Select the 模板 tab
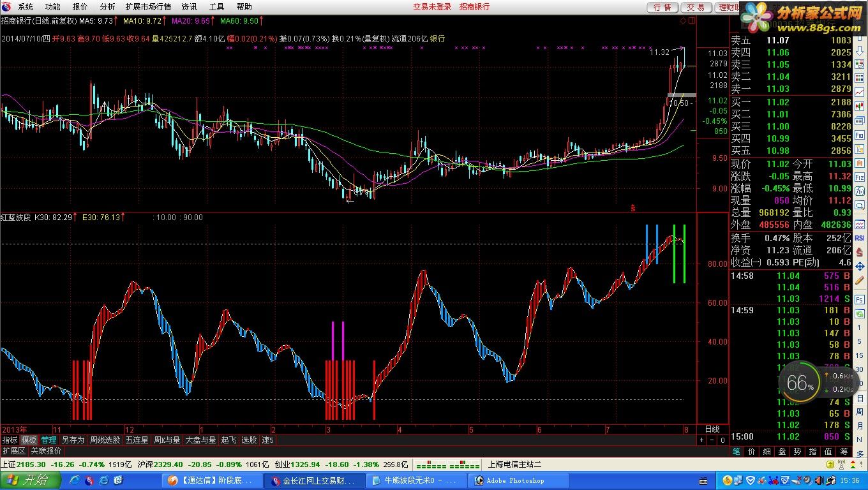The width and height of the screenshot is (868, 490). (29, 440)
